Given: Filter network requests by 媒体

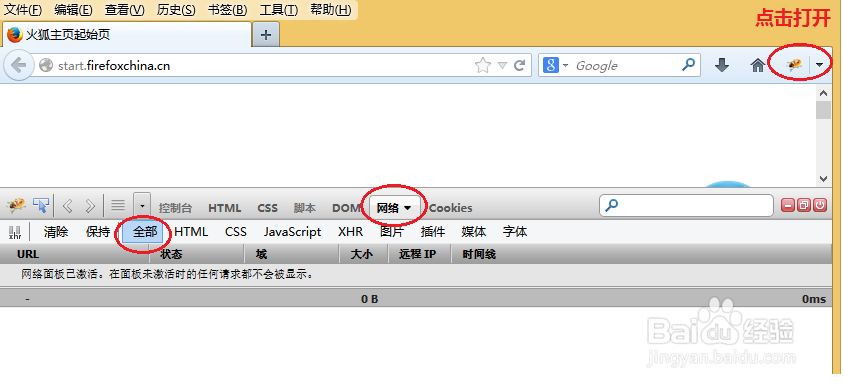Looking at the screenshot, I should pos(474,232).
